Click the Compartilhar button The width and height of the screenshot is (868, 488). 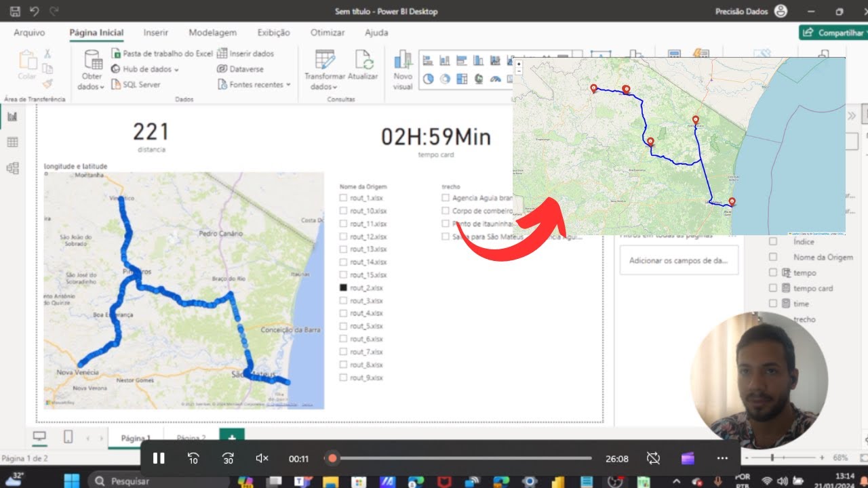(x=833, y=33)
